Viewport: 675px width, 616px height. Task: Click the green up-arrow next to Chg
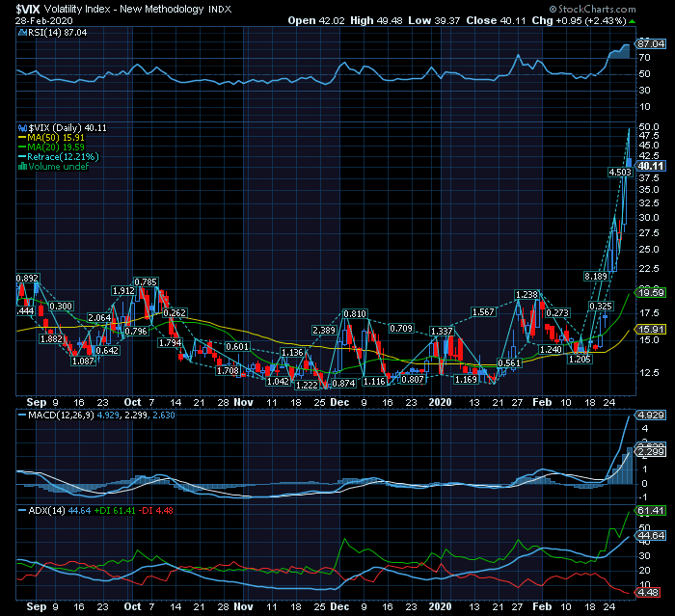point(632,21)
